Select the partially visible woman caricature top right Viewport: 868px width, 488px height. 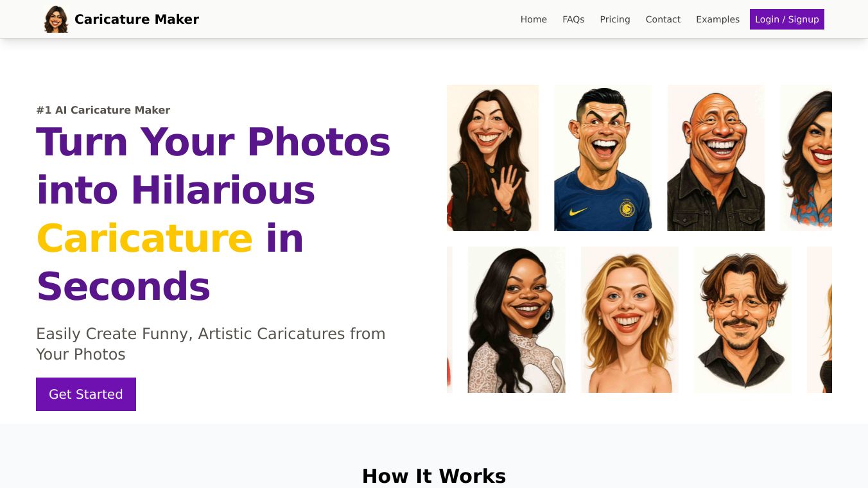[806, 158]
